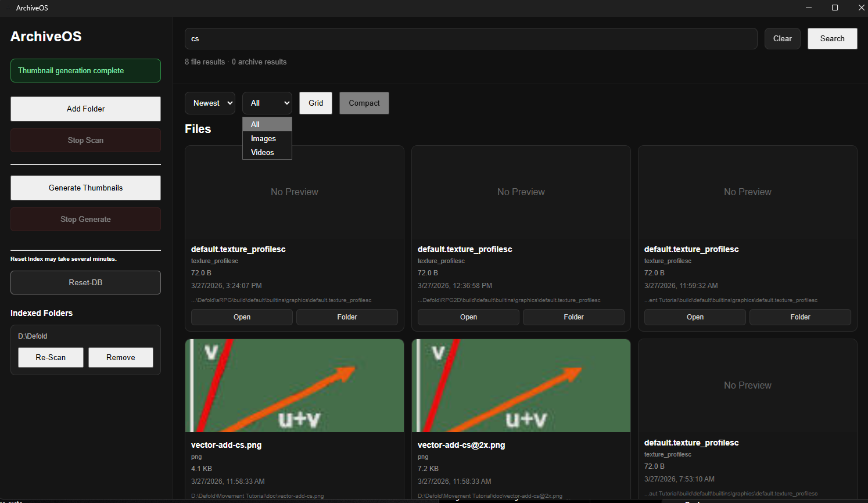868x503 pixels.
Task: Open the Newest sort dropdown
Action: (210, 103)
